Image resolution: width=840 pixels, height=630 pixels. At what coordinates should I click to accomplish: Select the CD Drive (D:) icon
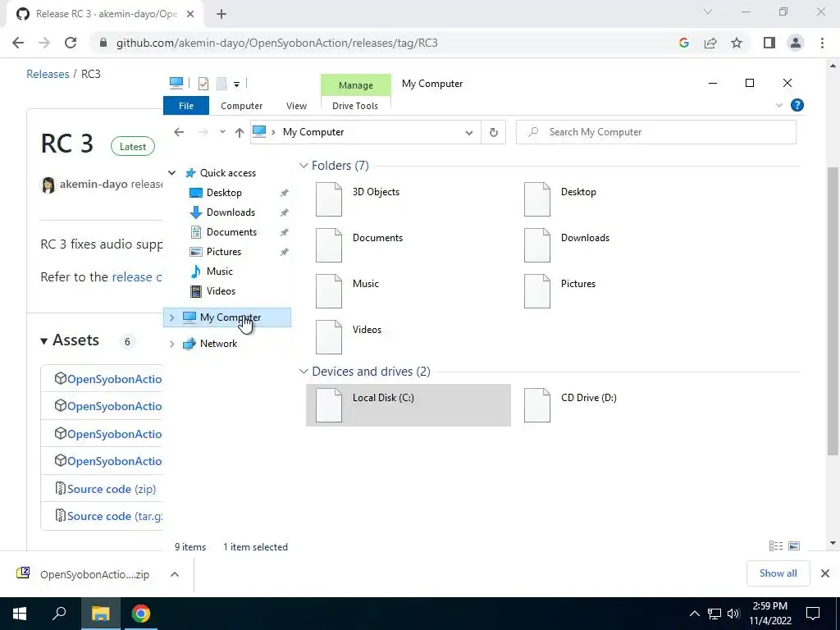point(536,405)
